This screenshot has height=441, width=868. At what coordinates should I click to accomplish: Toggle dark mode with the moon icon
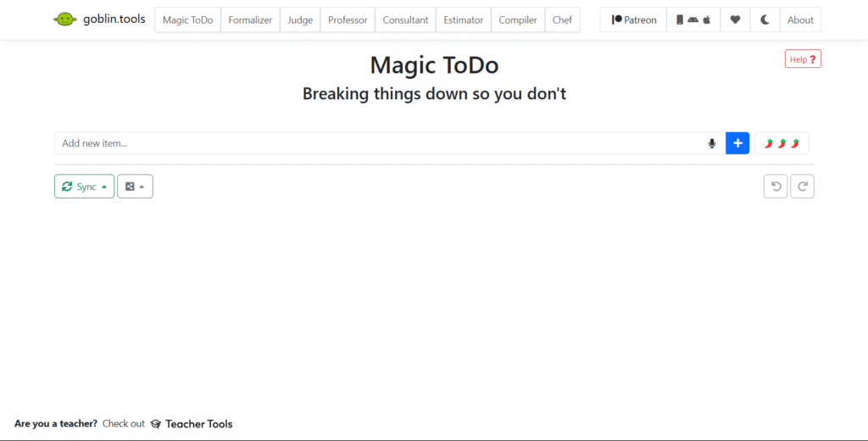(x=765, y=20)
